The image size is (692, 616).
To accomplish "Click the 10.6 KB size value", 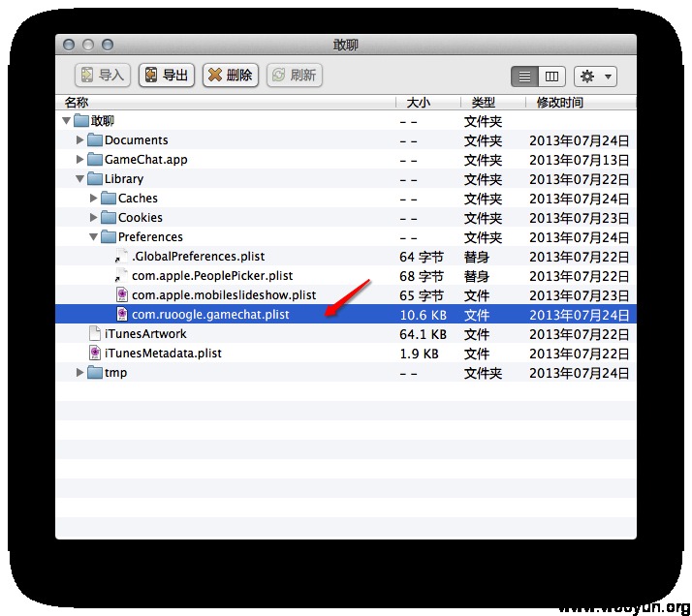I will pos(424,315).
